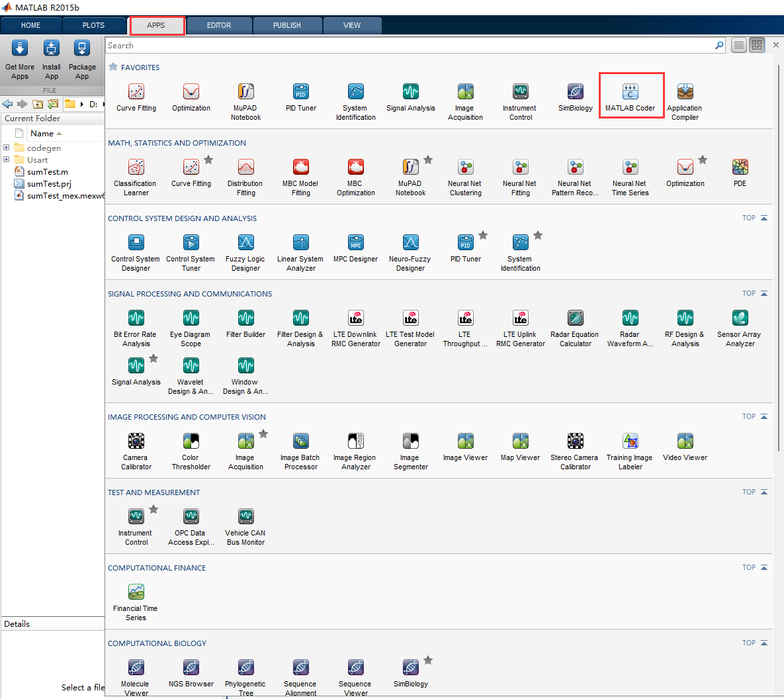Switch to PLOTS tab
Viewport: 784px width, 699px height.
tap(93, 25)
